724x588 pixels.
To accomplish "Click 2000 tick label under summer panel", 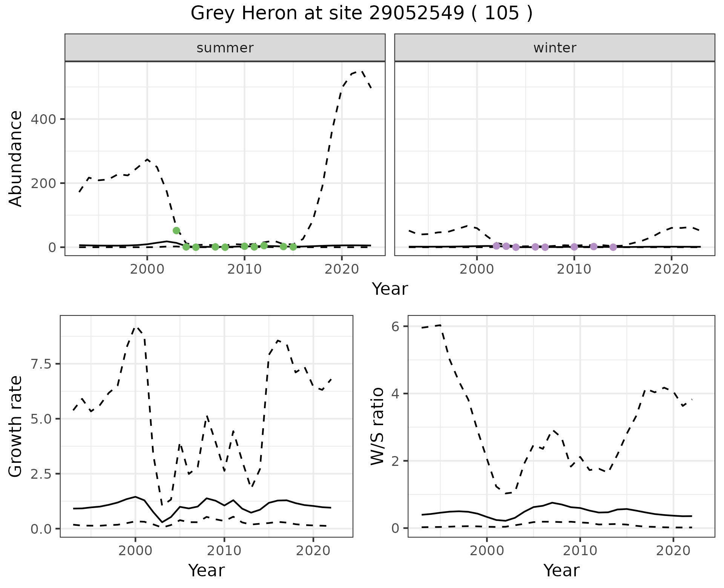I will coord(147,269).
